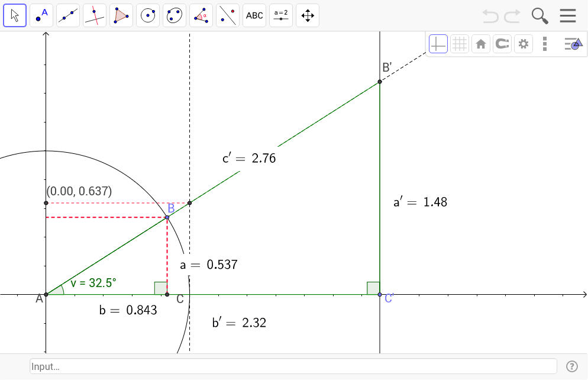Select the point on the dashed vertical line
Screen dimensions: 588x380
pyautogui.click(x=190, y=203)
